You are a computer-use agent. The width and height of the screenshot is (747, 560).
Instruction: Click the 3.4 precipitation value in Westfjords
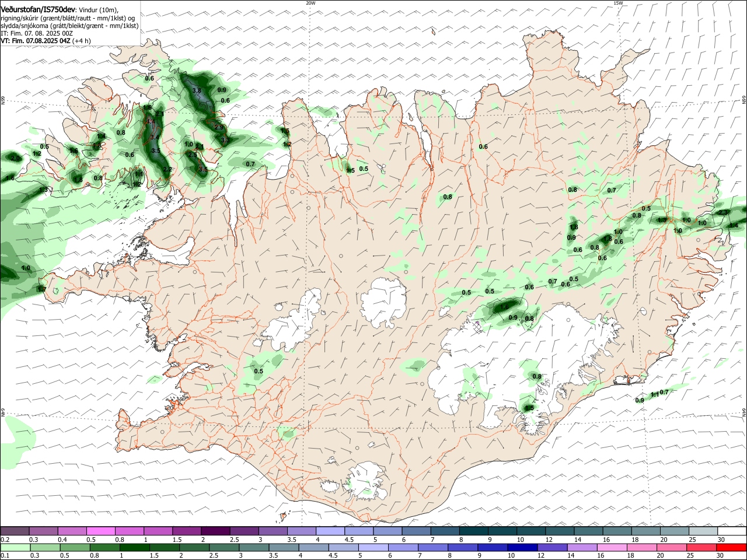pyautogui.click(x=155, y=137)
